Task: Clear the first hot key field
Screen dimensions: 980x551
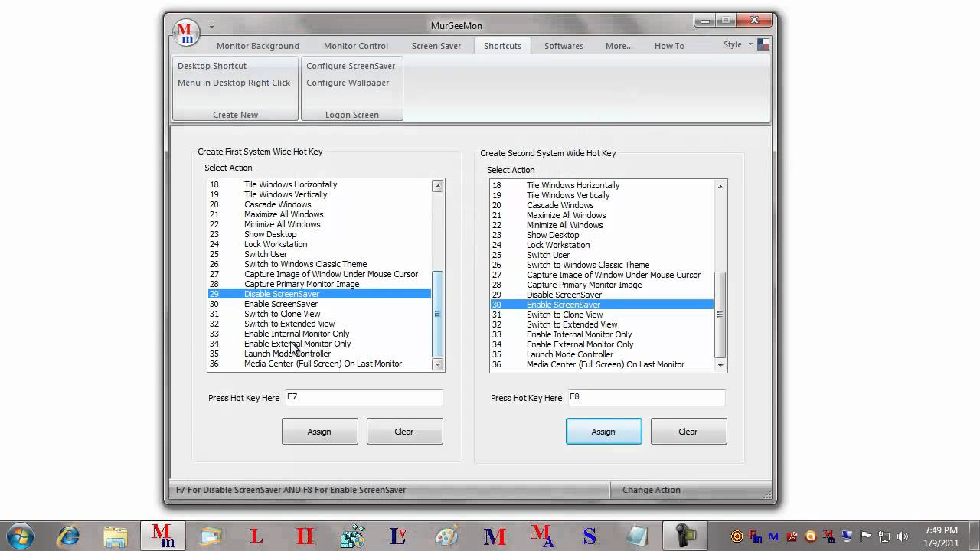Action: coord(404,432)
